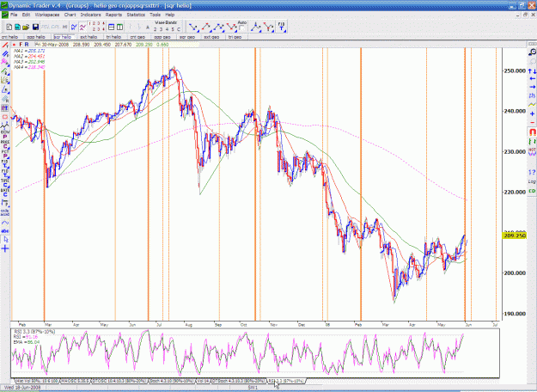Open the File menu

click(x=14, y=15)
